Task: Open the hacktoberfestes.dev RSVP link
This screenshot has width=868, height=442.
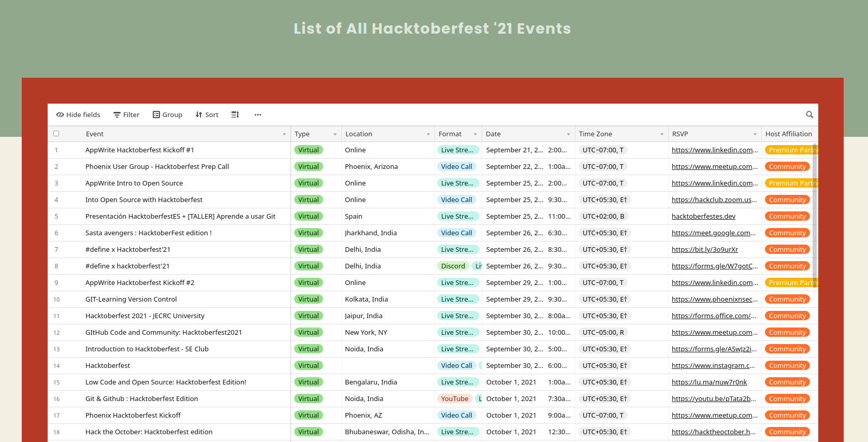Action: (x=703, y=216)
